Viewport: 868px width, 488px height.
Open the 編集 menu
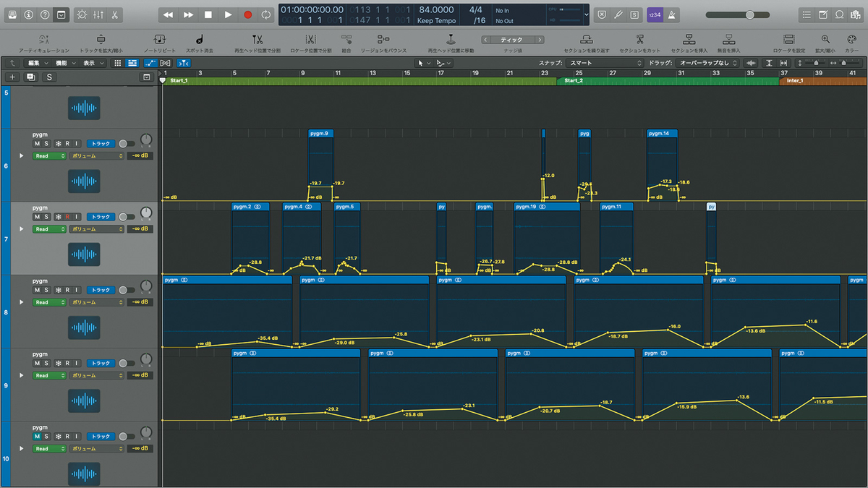click(x=38, y=63)
